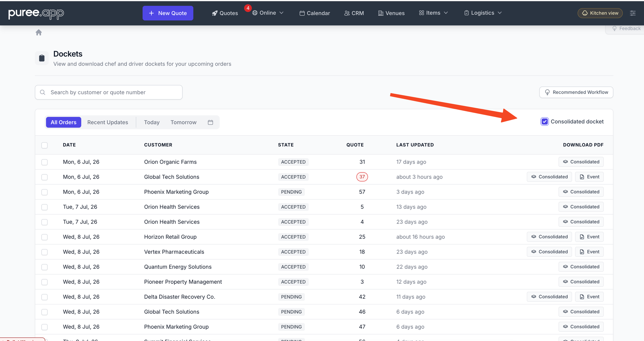Select the Vertex Pharmaceuticals row checkbox
Image resolution: width=644 pixels, height=341 pixels.
click(44, 252)
